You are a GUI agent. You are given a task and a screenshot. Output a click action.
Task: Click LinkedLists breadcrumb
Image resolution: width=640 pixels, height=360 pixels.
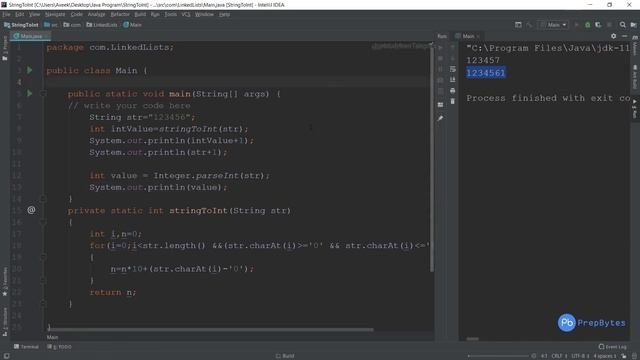pyautogui.click(x=102, y=25)
